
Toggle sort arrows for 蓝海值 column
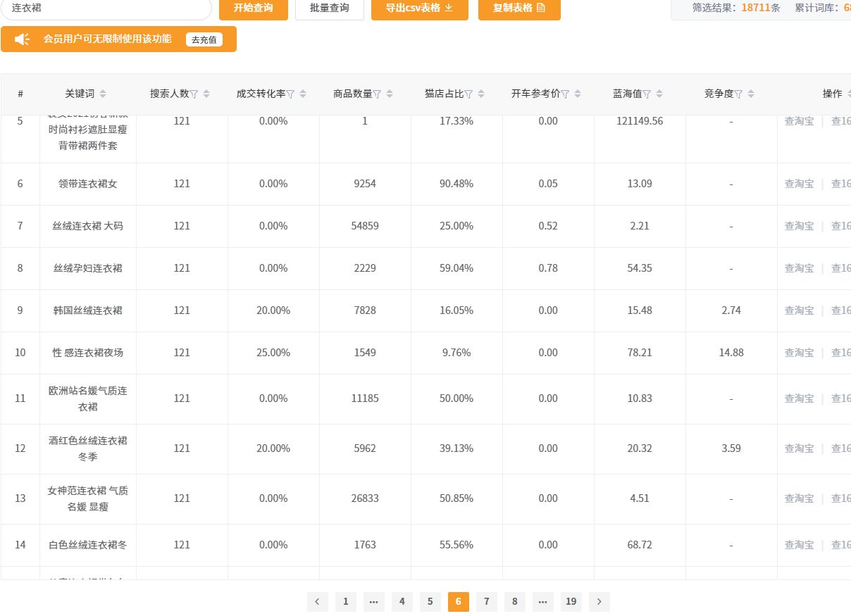click(659, 94)
